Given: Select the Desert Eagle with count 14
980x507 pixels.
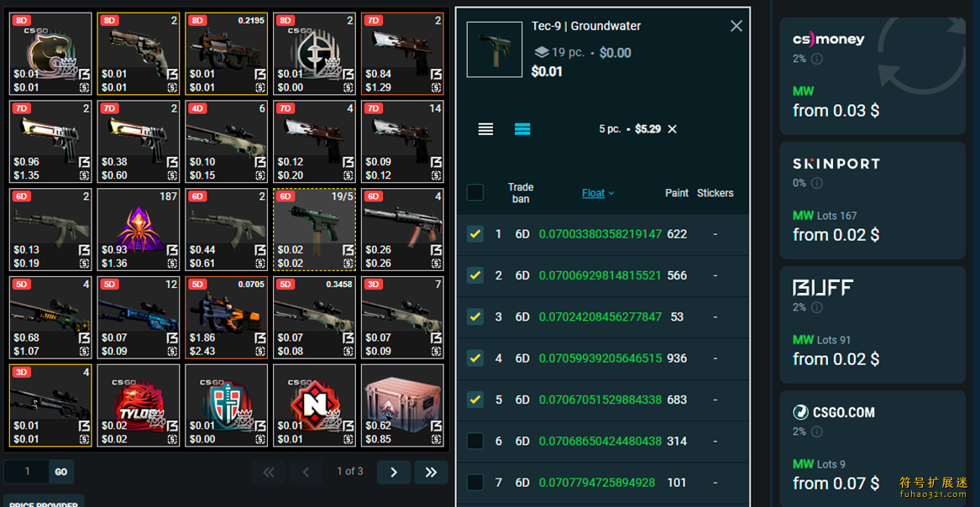Looking at the screenshot, I should click(402, 142).
